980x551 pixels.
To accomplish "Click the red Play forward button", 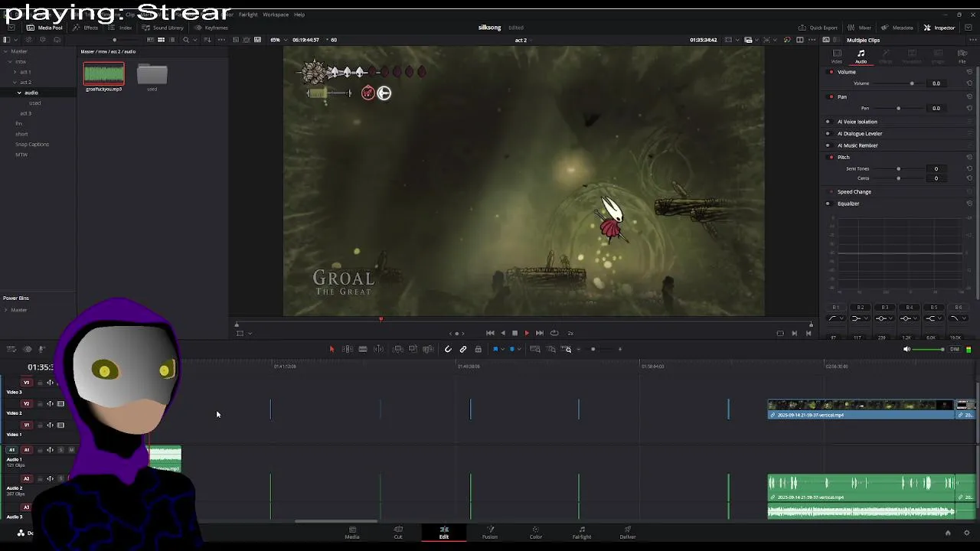I will pyautogui.click(x=527, y=333).
